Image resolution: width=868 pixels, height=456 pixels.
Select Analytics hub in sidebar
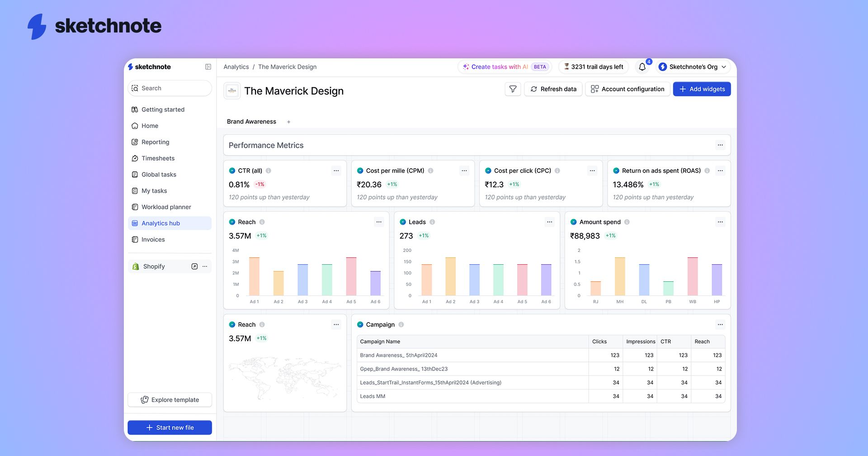coord(170,223)
